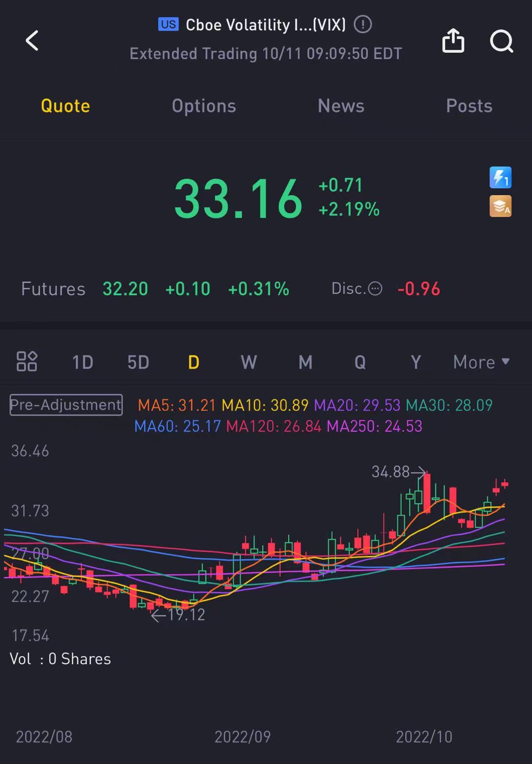This screenshot has width=532, height=764.
Task: Tap the Vol : 0 Shares label
Action: click(61, 659)
